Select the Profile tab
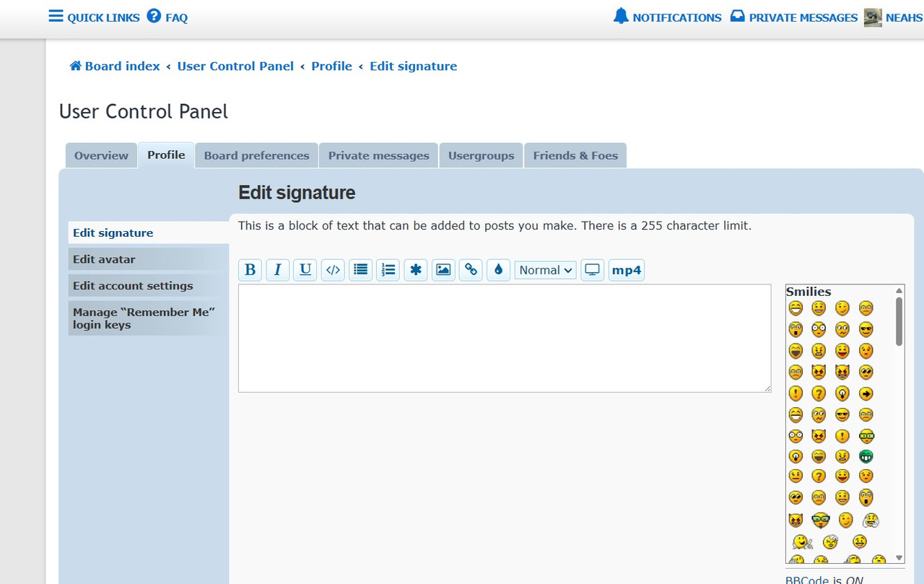 pos(166,155)
